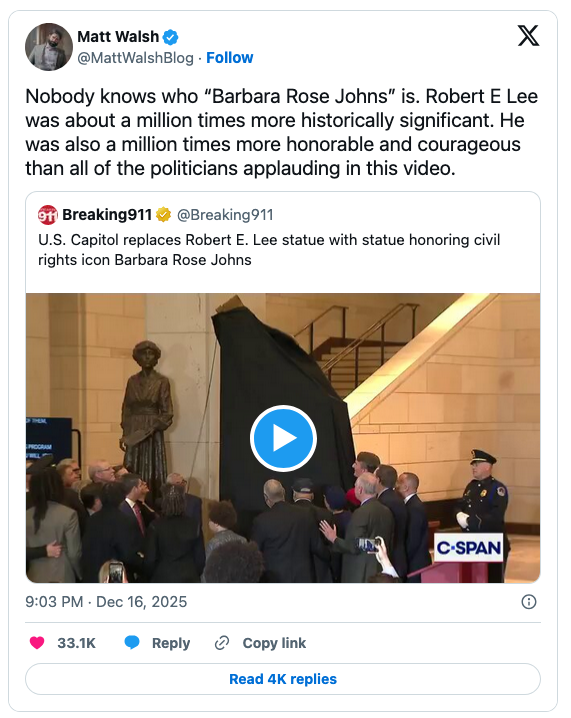Click the gold verified badge beside Breaking911
Image resolution: width=571 pixels, height=718 pixels.
coord(163,214)
